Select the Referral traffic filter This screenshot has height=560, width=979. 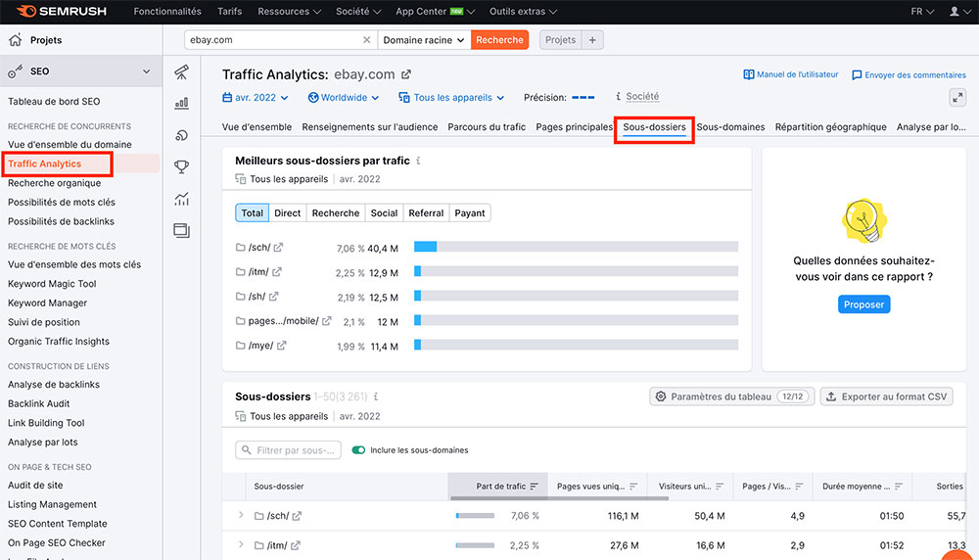[426, 212]
